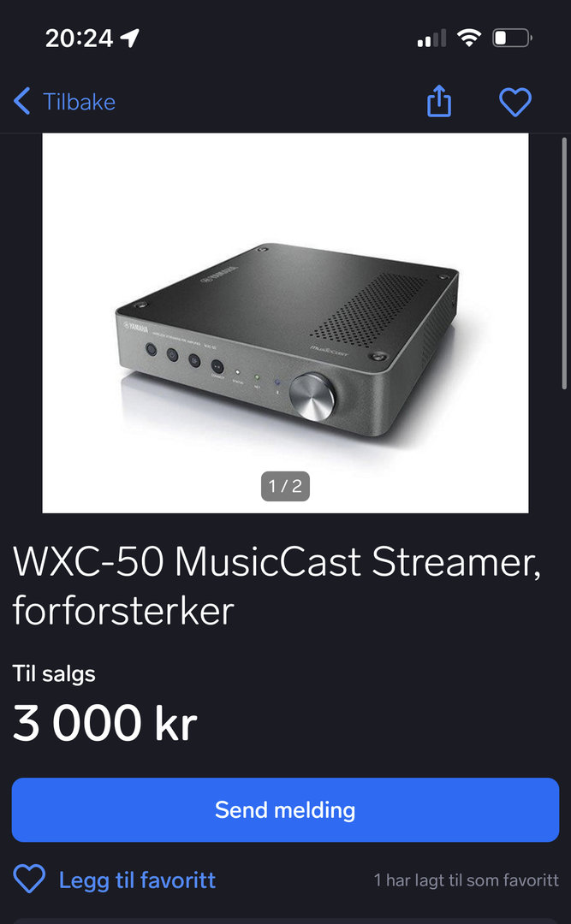Tap the cellular signal bars icon

click(431, 38)
